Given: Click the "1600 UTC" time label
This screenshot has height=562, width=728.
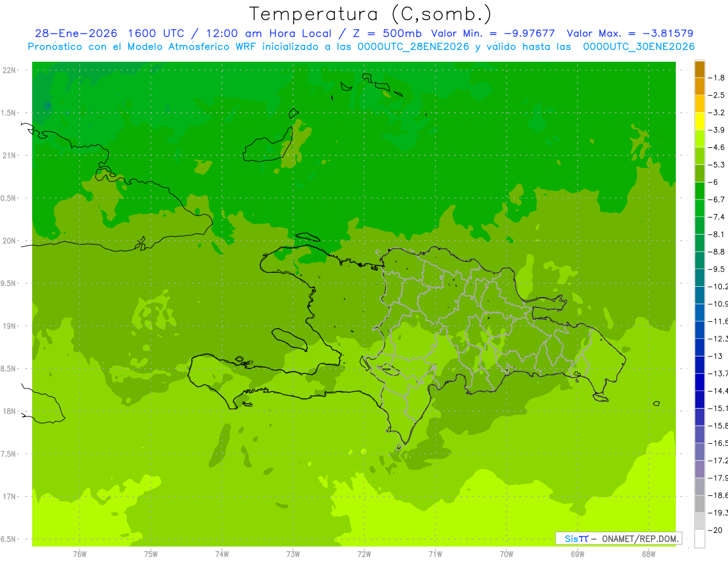Looking at the screenshot, I should point(157,33).
